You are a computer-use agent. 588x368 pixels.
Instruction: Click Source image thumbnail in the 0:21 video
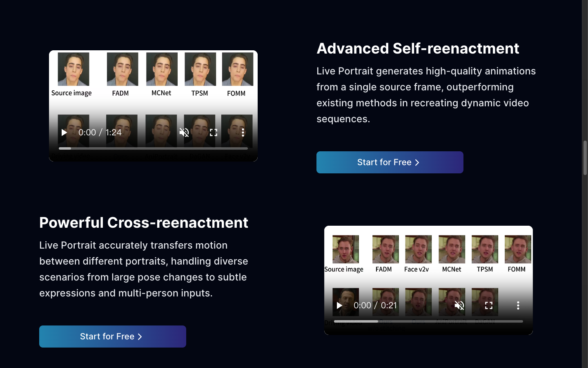coord(345,249)
